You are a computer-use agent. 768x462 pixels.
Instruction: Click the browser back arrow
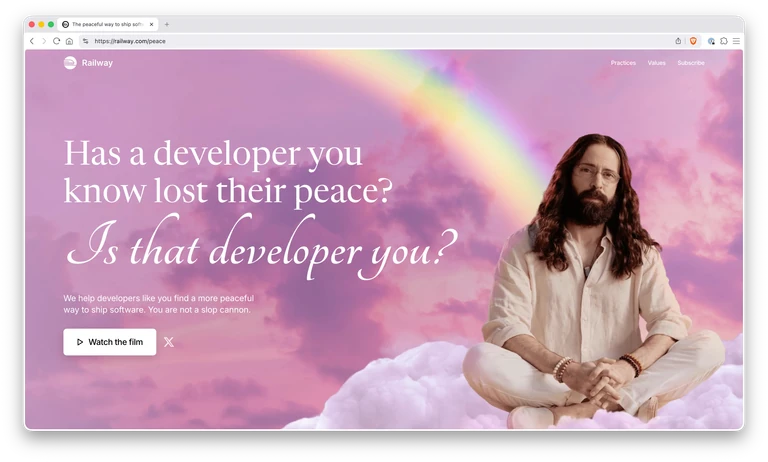point(32,41)
